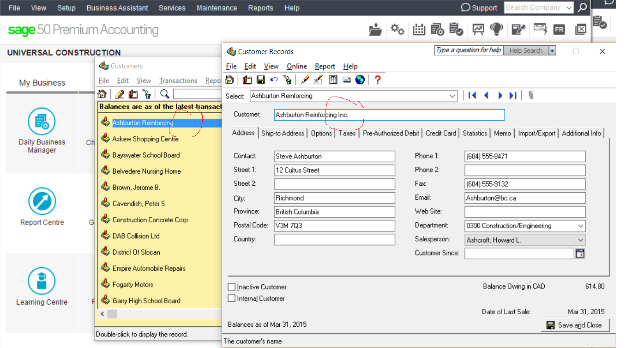
Task: Click the light bulb advice icon
Action: pyautogui.click(x=497, y=30)
